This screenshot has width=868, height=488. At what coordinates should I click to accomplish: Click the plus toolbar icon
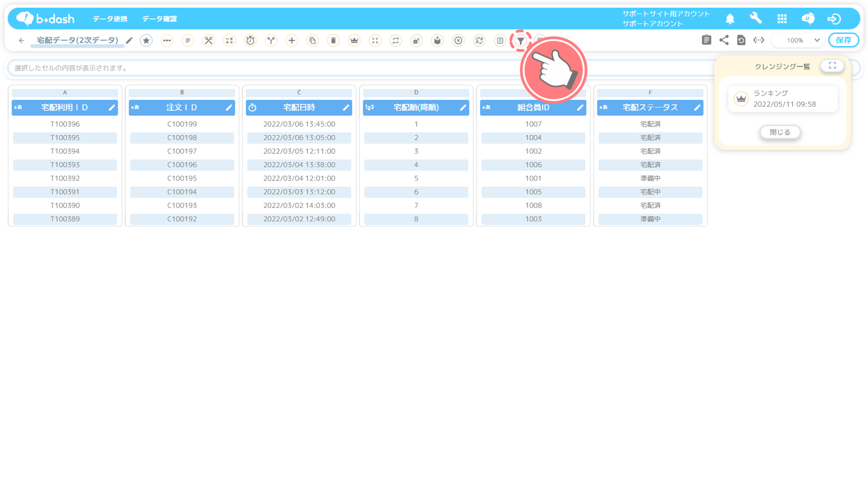292,40
